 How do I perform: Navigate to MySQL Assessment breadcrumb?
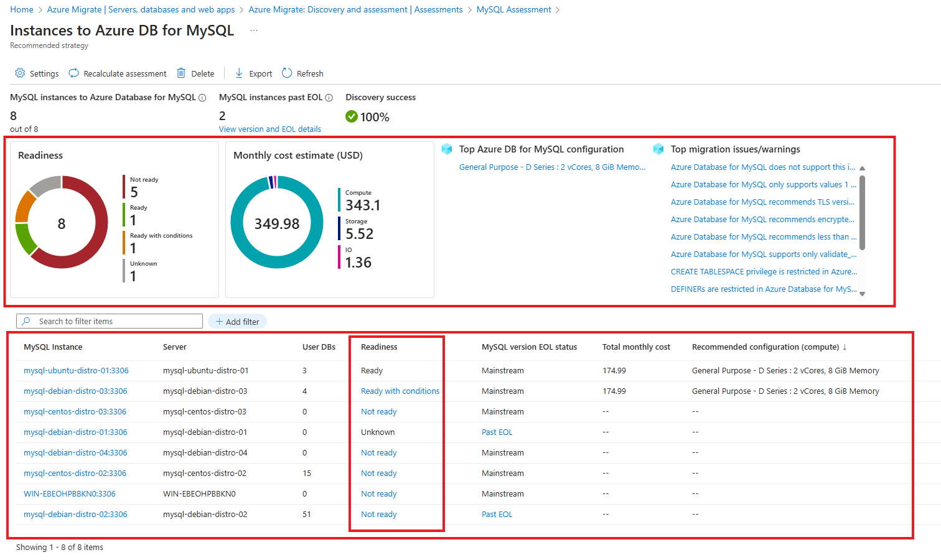pyautogui.click(x=513, y=10)
